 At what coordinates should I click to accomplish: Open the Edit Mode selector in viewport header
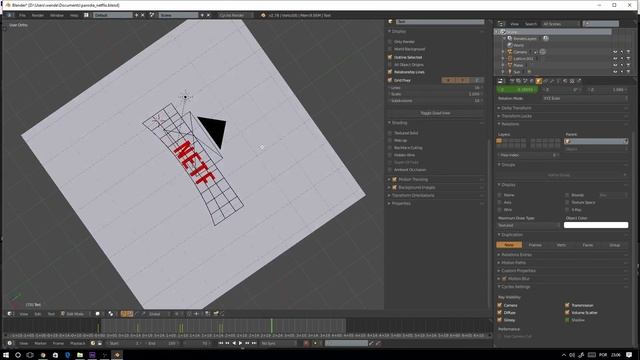75,314
